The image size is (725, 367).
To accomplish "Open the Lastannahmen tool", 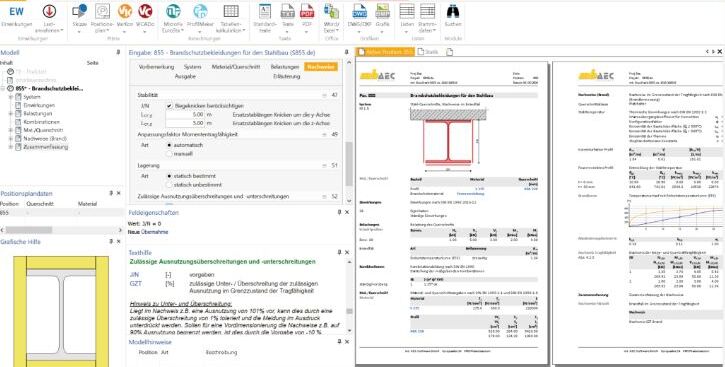I will click(49, 18).
